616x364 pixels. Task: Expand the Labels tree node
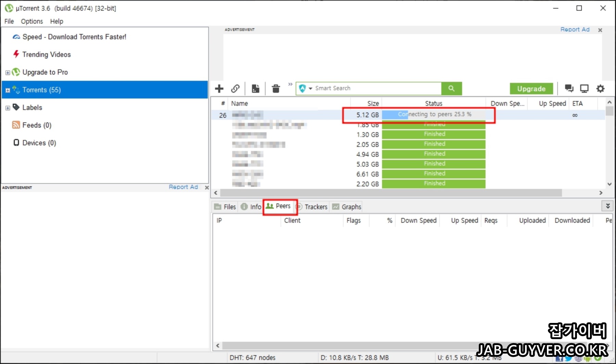8,108
